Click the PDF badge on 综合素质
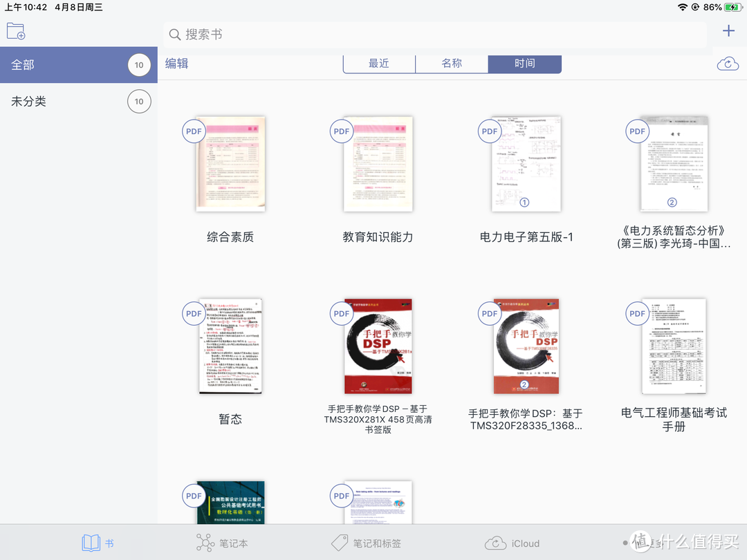The image size is (747, 560). point(194,131)
